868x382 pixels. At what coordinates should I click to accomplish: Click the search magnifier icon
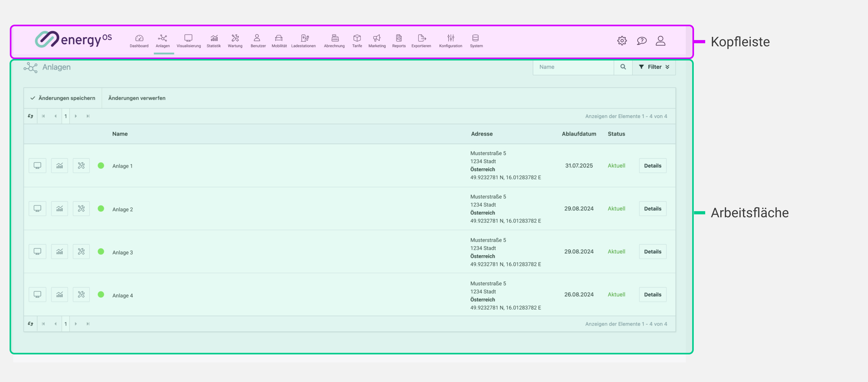(x=623, y=67)
